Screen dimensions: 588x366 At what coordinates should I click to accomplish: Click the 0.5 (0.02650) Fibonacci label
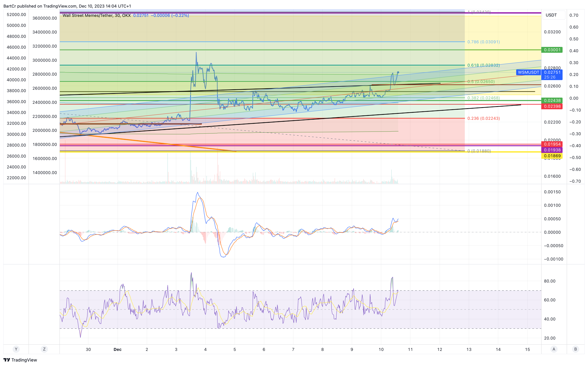pos(481,82)
